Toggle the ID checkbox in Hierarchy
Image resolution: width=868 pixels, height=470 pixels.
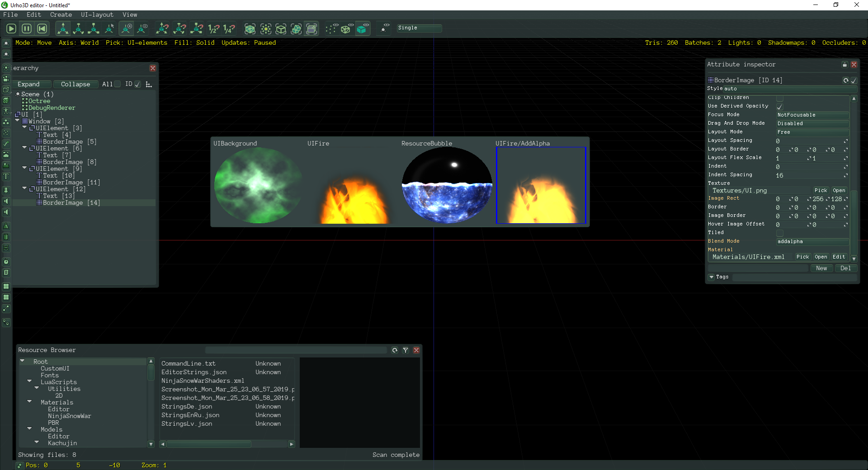click(x=137, y=84)
